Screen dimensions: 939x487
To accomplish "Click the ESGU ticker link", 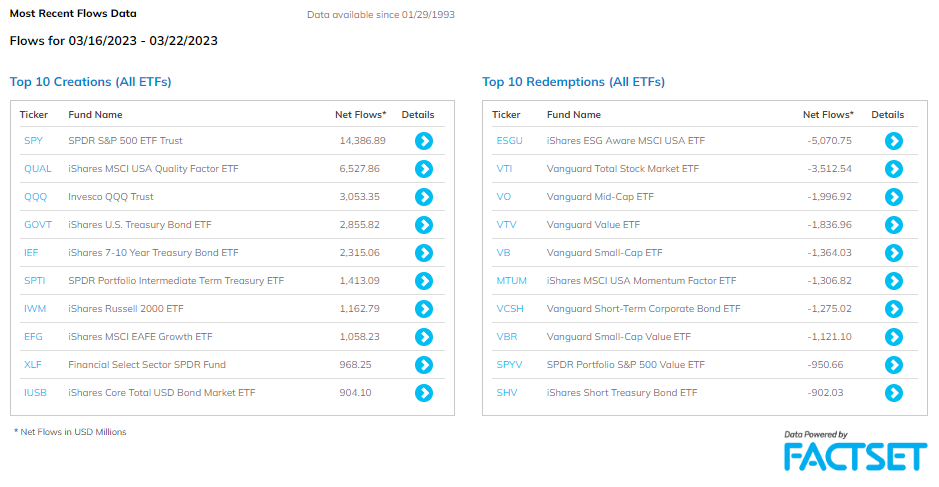I will coord(510,141).
